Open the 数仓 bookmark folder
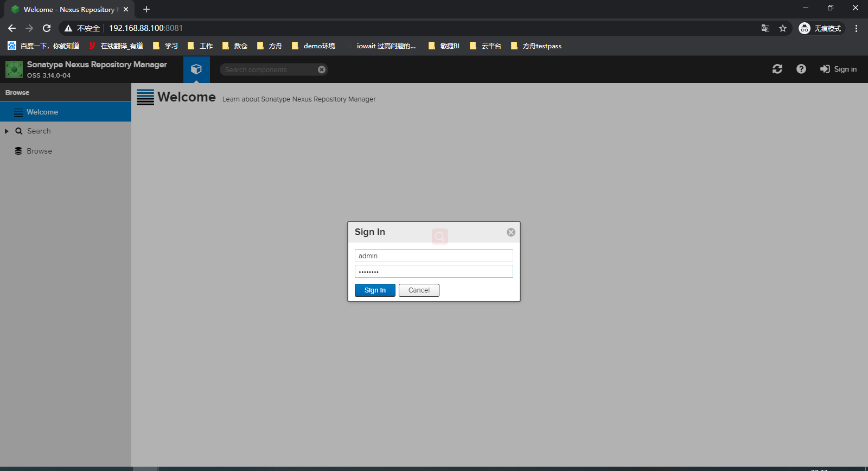This screenshot has height=471, width=868. [x=235, y=46]
